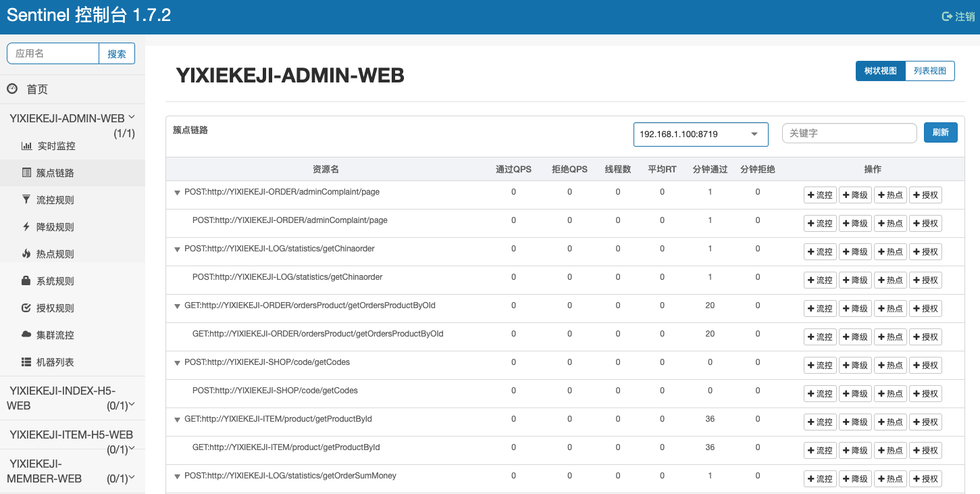
Task: Click the 集群流控 cloud icon
Action: tap(26, 335)
